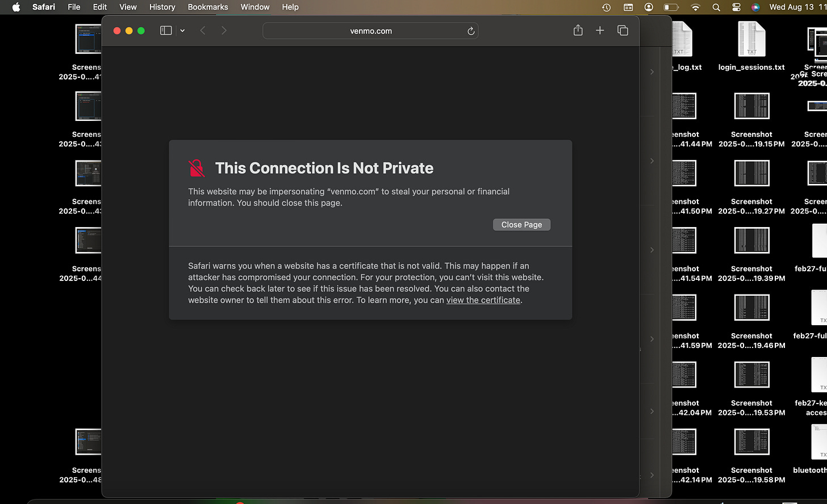Click the Wed Aug 13 date clock
The width and height of the screenshot is (827, 504).
point(797,7)
